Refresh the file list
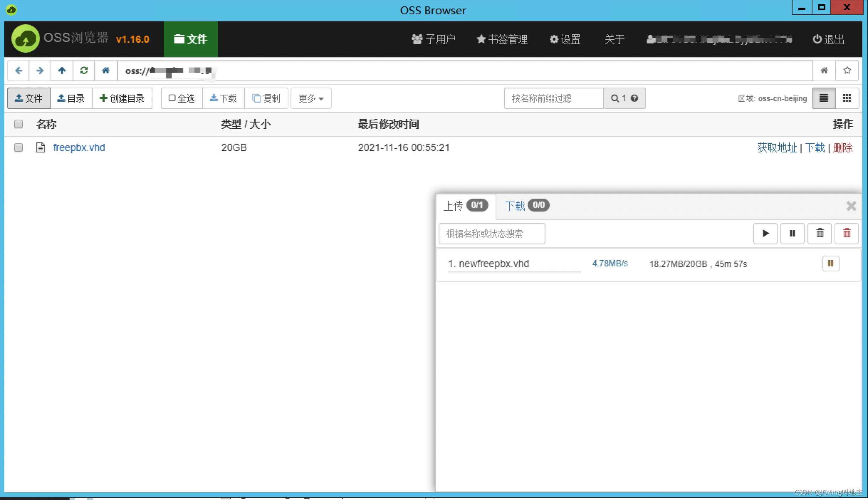This screenshot has width=868, height=500. (x=84, y=71)
